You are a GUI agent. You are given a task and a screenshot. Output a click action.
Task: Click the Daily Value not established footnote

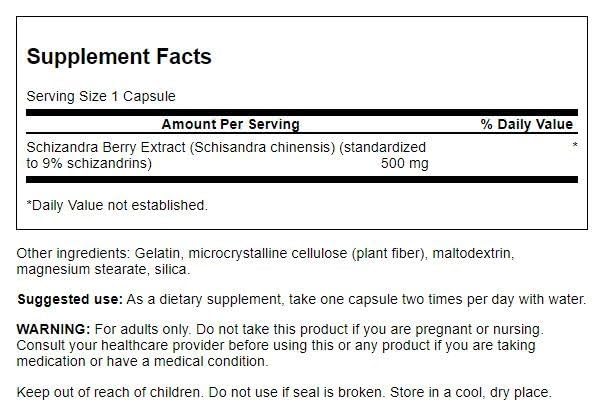117,205
